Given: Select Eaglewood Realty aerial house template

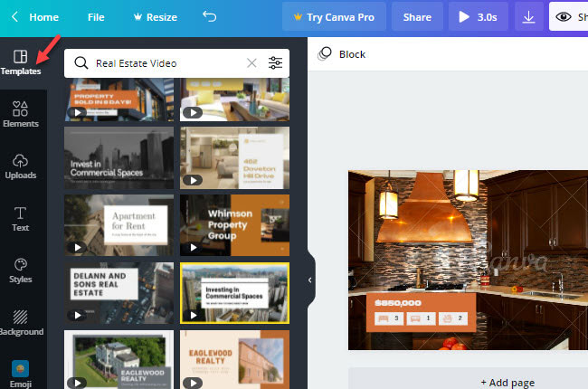Looking at the screenshot, I should point(119,359).
